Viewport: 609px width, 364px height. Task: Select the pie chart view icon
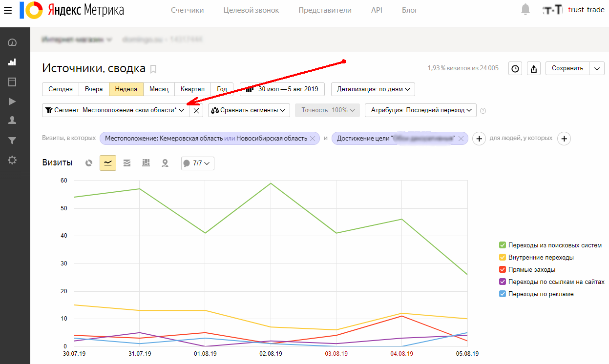(x=89, y=163)
